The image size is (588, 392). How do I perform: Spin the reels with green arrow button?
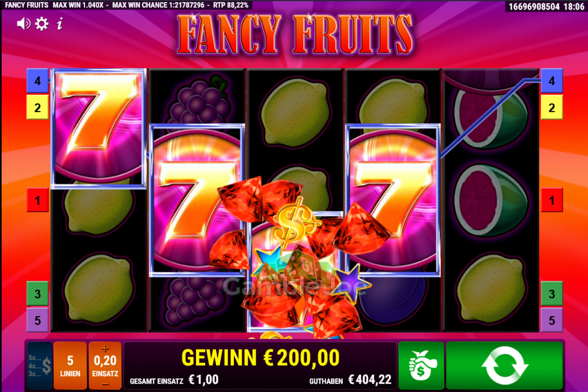tap(504, 365)
